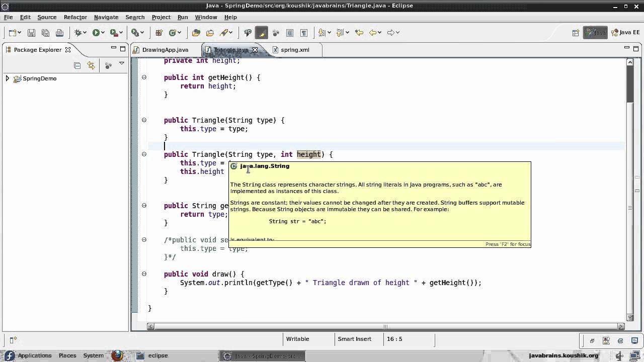
Task: Click the Save All toolbar icon
Action: (45, 33)
